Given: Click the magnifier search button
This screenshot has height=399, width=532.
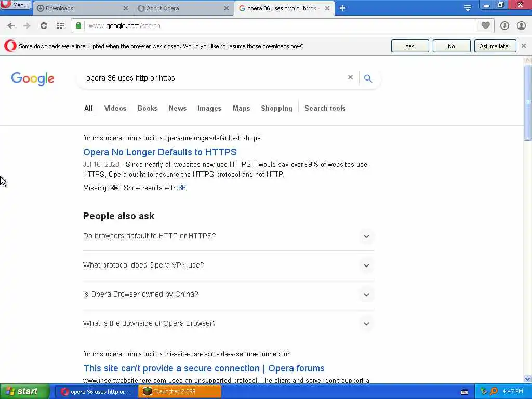Looking at the screenshot, I should 368,78.
